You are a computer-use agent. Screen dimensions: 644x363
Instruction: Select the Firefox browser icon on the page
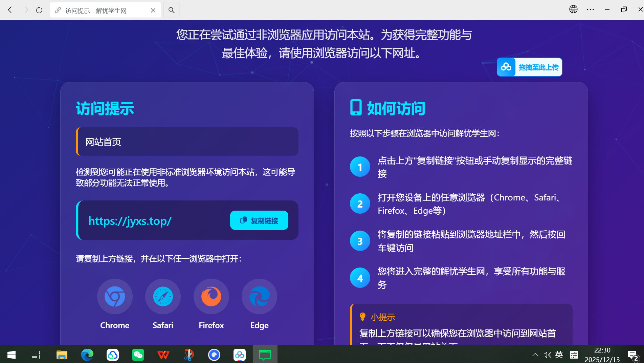pyautogui.click(x=211, y=296)
